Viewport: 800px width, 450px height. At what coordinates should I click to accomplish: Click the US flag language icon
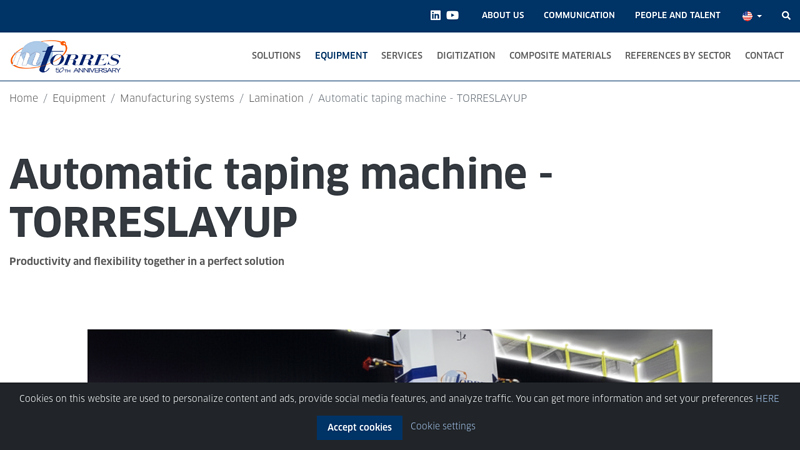[747, 16]
